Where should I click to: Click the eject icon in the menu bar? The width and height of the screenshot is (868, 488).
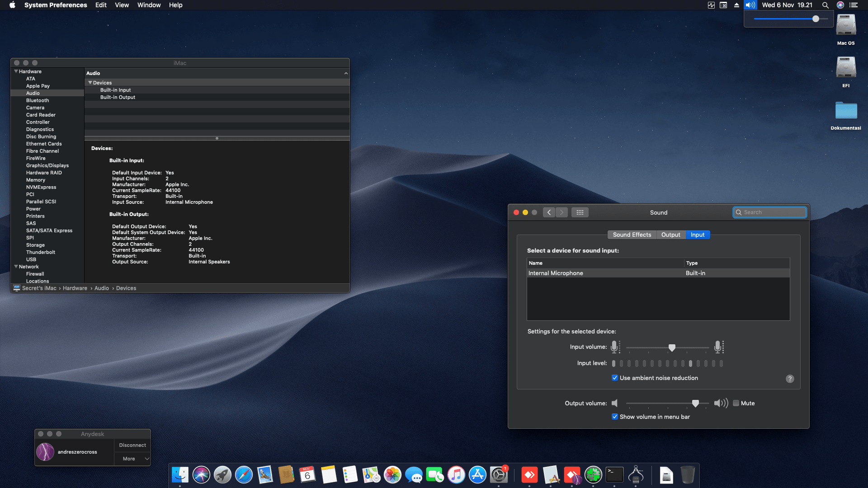click(736, 5)
